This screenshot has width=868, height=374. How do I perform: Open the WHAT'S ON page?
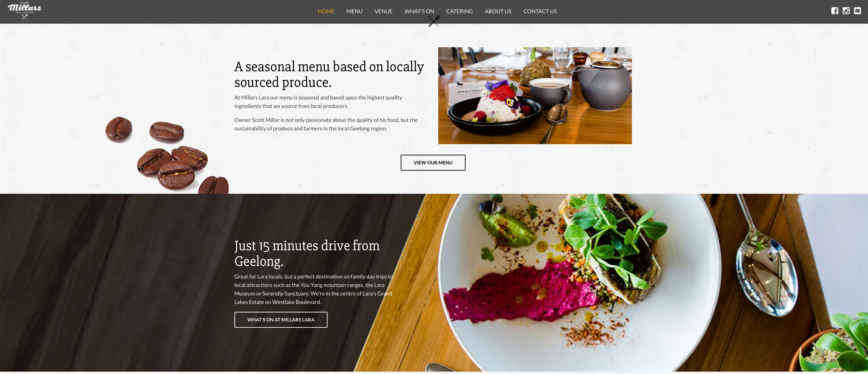coord(419,12)
